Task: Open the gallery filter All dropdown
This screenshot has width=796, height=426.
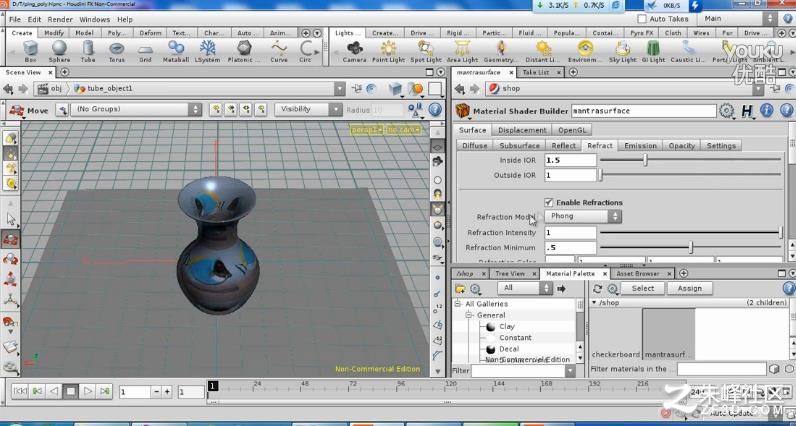Action: (524, 288)
